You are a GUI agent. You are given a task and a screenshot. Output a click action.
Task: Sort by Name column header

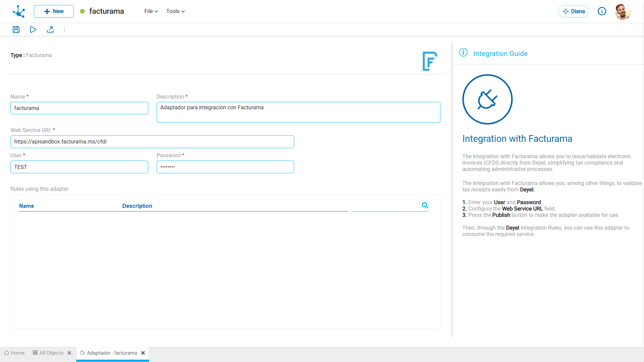coord(26,206)
